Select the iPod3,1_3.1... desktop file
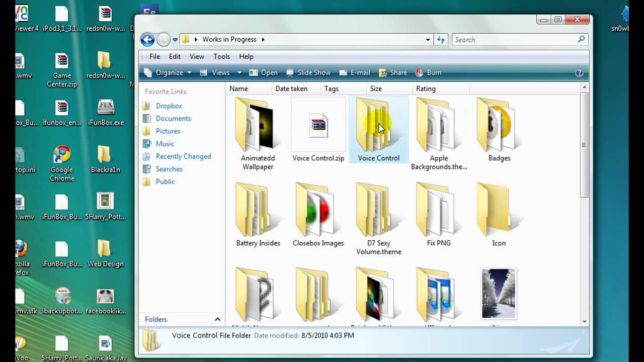 coord(62,19)
